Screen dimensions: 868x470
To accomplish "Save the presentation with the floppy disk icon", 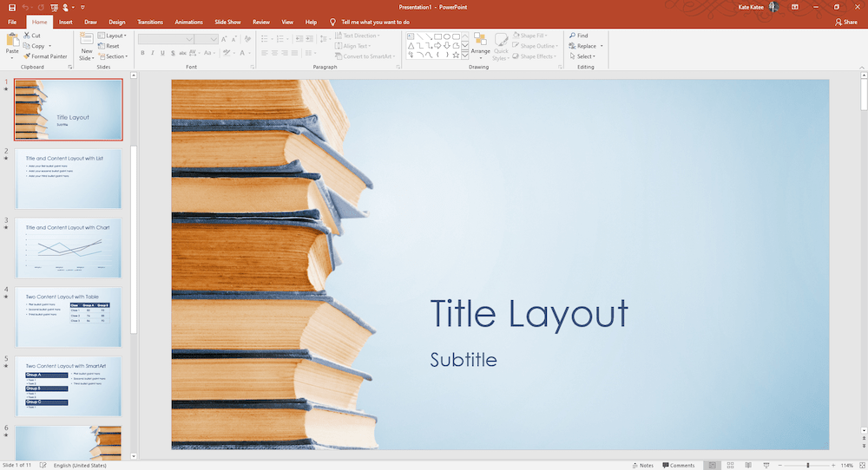I will [x=11, y=8].
